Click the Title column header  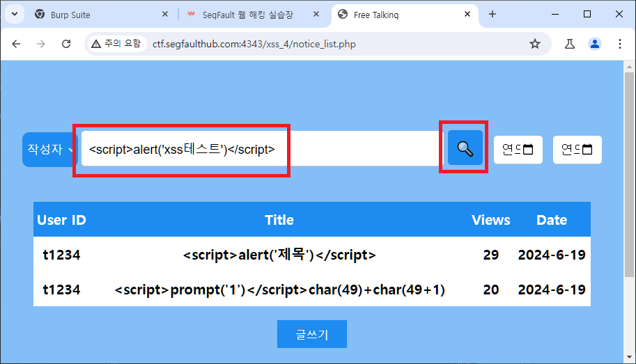279,220
